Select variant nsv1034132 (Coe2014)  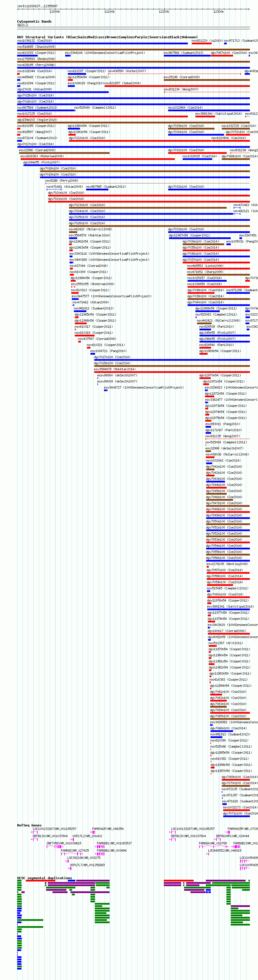(34, 41)
